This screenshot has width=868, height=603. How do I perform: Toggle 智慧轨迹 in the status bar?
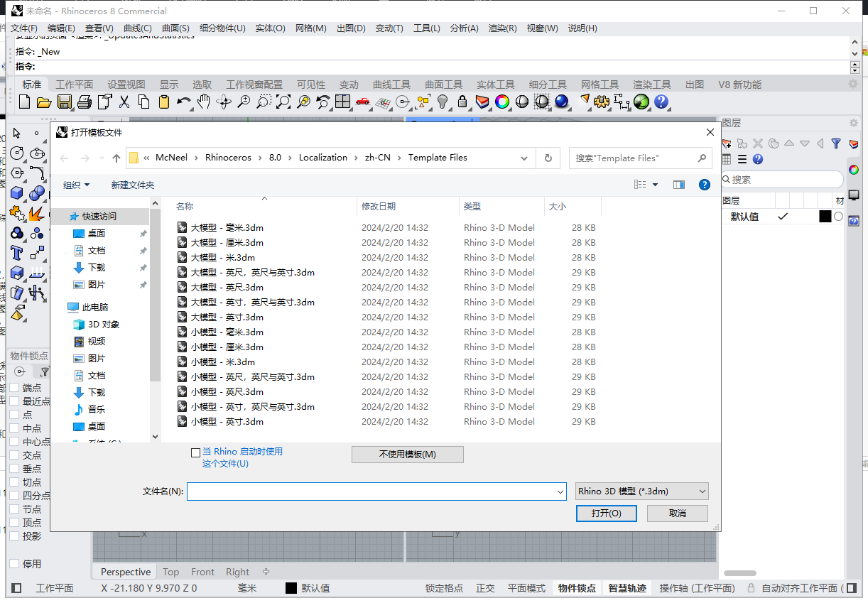coord(627,588)
